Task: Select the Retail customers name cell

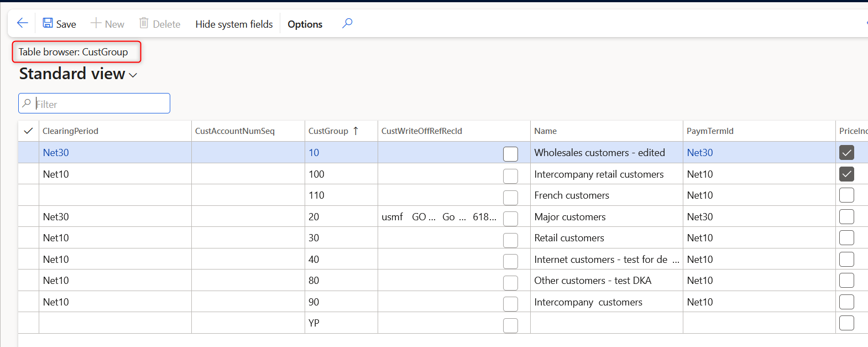Action: 569,238
